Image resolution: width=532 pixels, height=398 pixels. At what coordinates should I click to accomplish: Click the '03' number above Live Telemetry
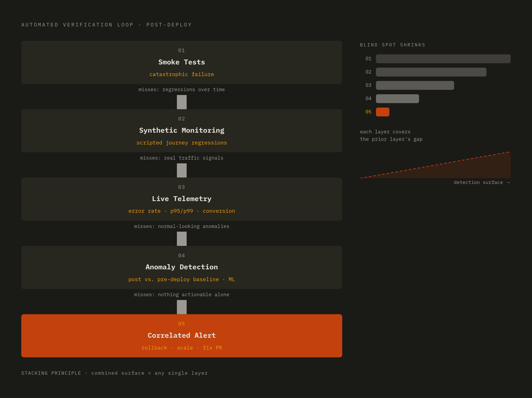pyautogui.click(x=182, y=187)
